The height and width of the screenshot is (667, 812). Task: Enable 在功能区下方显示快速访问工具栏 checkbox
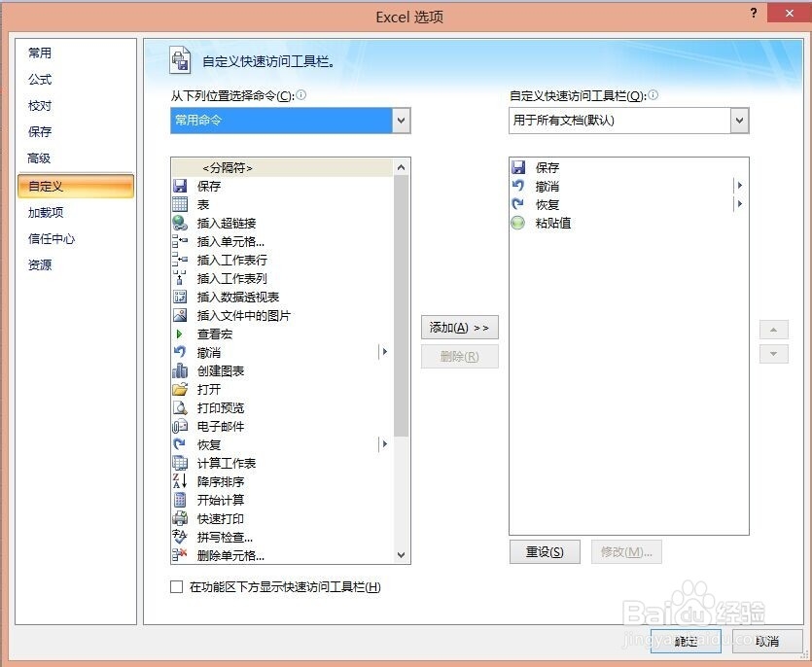pos(177,586)
